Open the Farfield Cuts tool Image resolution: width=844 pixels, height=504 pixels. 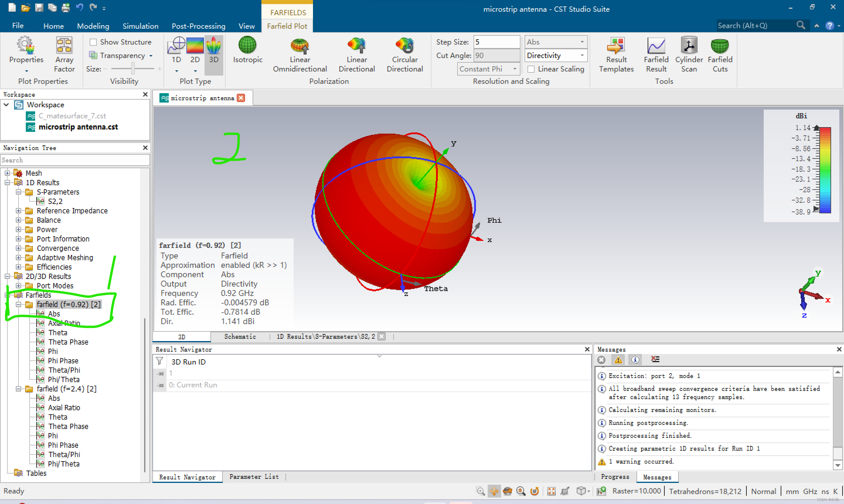(x=719, y=46)
